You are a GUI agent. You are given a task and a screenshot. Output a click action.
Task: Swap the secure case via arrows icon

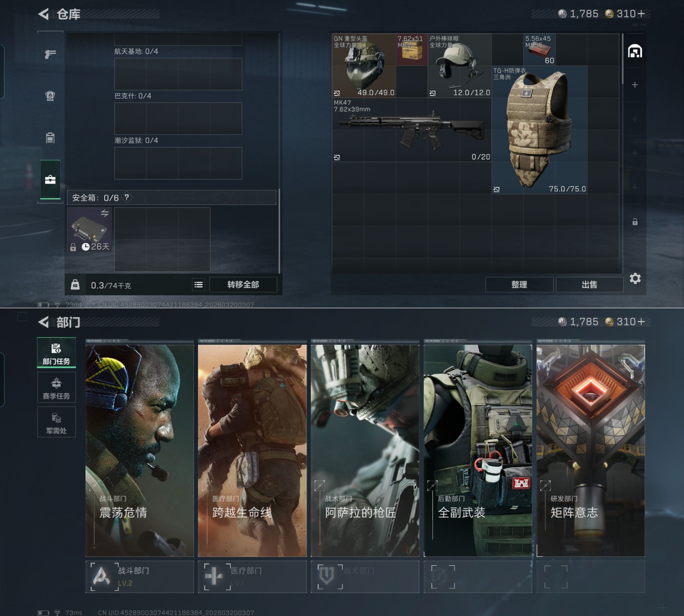point(105,213)
